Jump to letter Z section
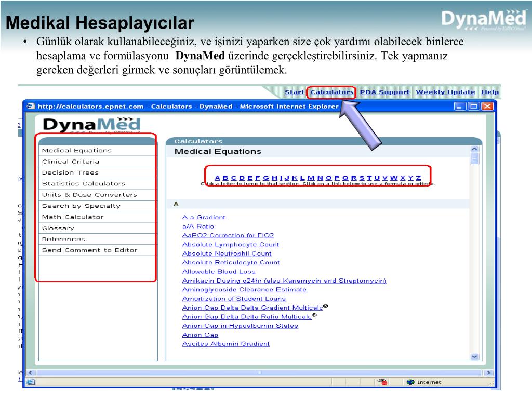The image size is (532, 399). [x=418, y=178]
